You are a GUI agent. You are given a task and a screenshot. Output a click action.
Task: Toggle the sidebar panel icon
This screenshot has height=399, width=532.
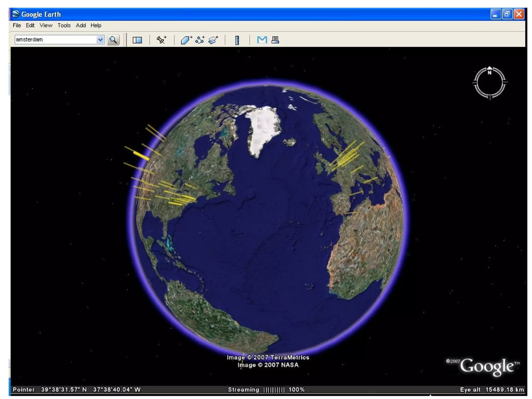(x=137, y=40)
